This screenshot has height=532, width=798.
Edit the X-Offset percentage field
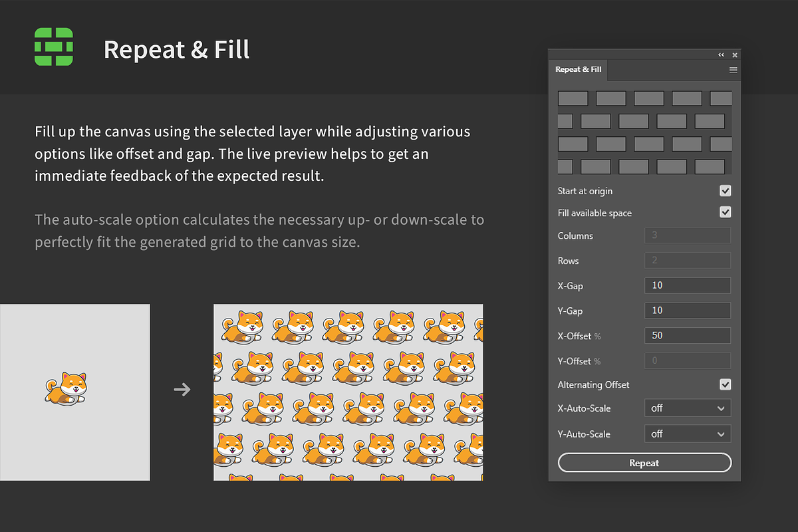688,335
